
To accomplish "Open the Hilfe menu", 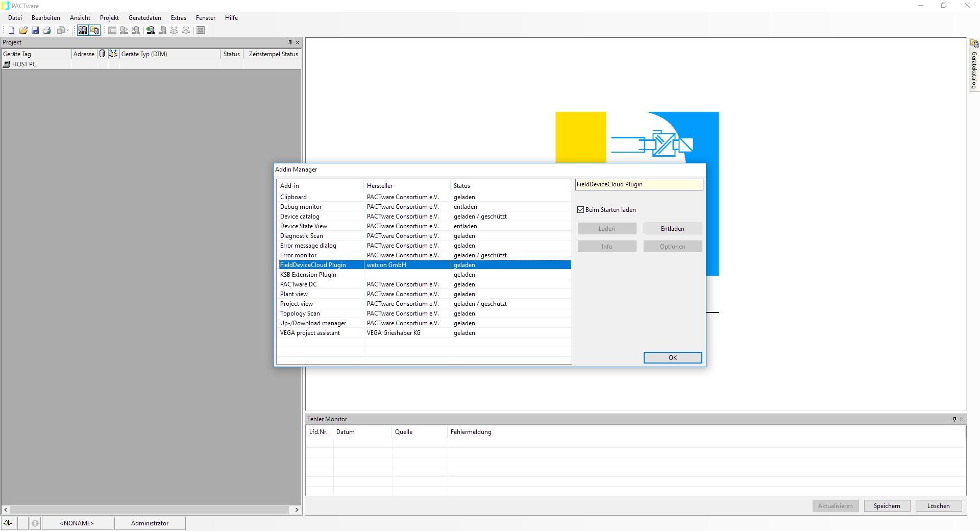I will (231, 18).
